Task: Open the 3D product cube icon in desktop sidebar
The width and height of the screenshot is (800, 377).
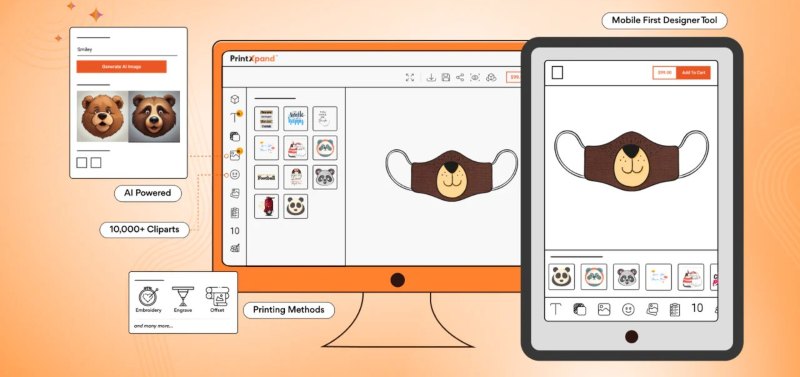Action: coord(235,99)
